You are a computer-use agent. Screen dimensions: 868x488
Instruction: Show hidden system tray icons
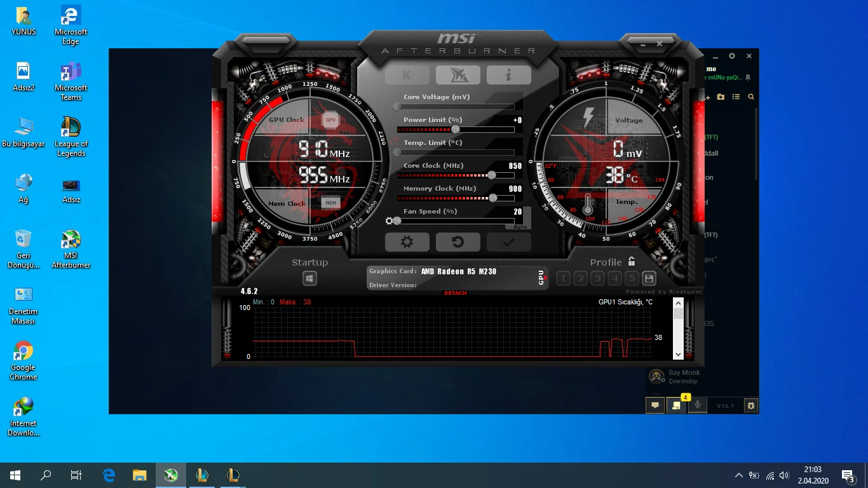pos(738,475)
